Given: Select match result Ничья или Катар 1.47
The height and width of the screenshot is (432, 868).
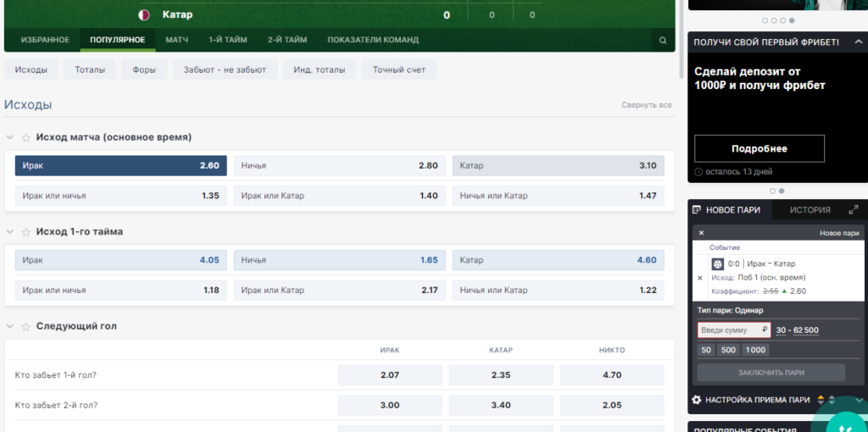Looking at the screenshot, I should point(558,196).
